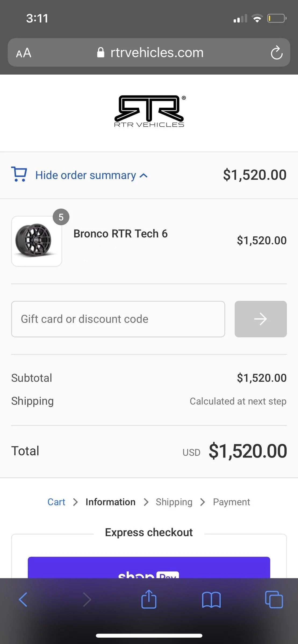Go back to Cart breadcrumb link

56,502
